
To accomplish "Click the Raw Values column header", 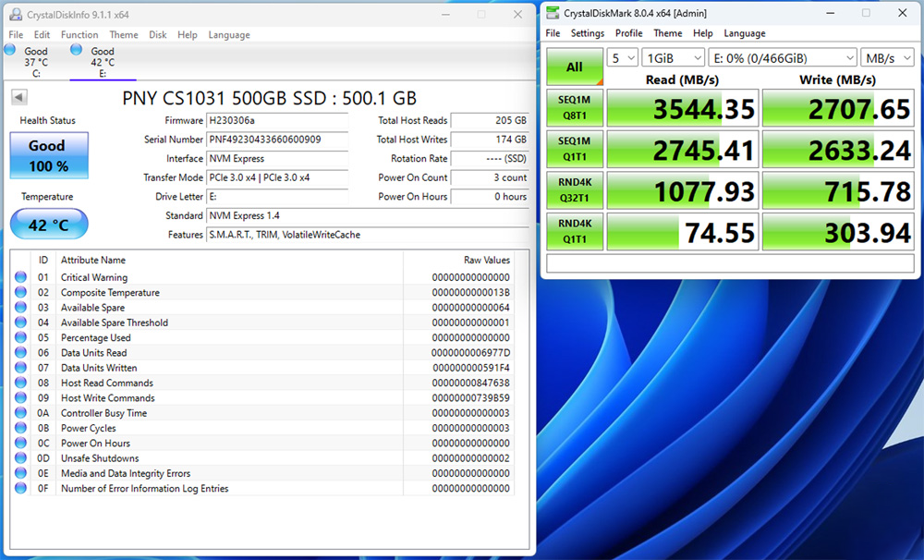I will (459, 260).
